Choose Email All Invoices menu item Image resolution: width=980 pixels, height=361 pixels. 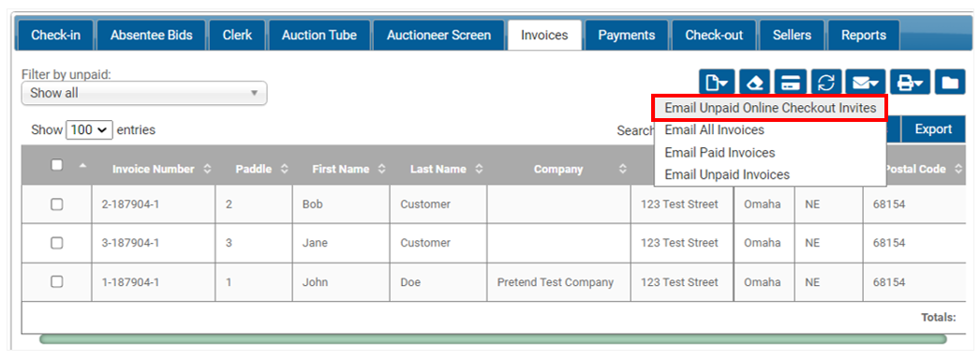click(x=714, y=130)
